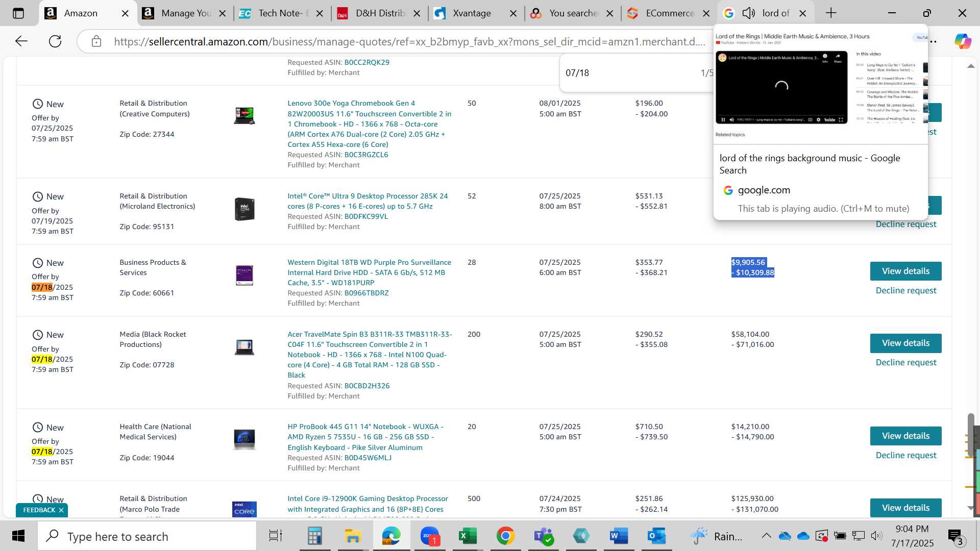This screenshot has height=551, width=980.
Task: Click the HP ProBook laptop thumbnail
Action: [x=244, y=439]
